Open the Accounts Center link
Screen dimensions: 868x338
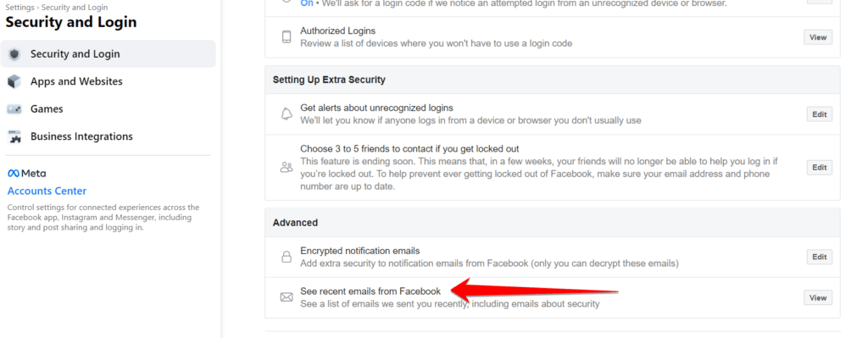pos(47,191)
